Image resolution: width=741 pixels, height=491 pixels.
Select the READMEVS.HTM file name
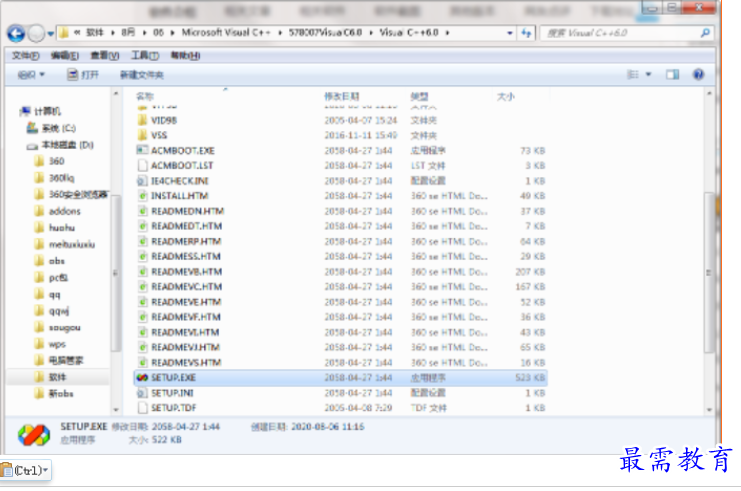[186, 362]
